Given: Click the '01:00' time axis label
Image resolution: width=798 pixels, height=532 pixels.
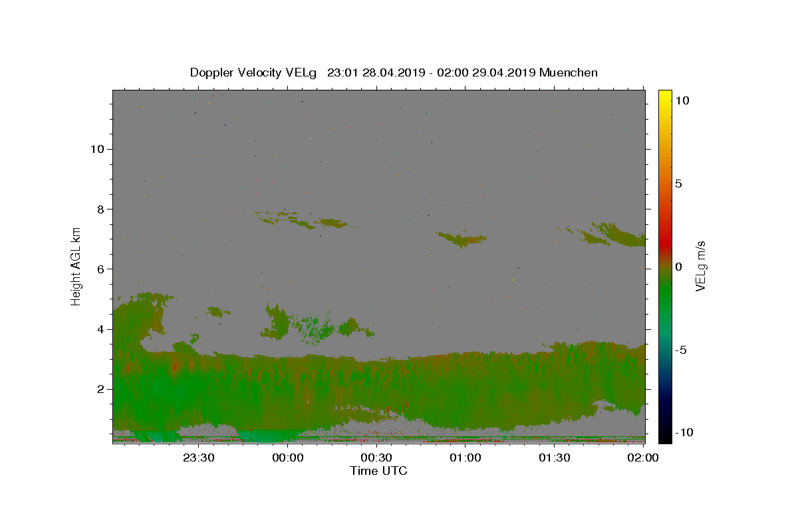Looking at the screenshot, I should (x=466, y=458).
